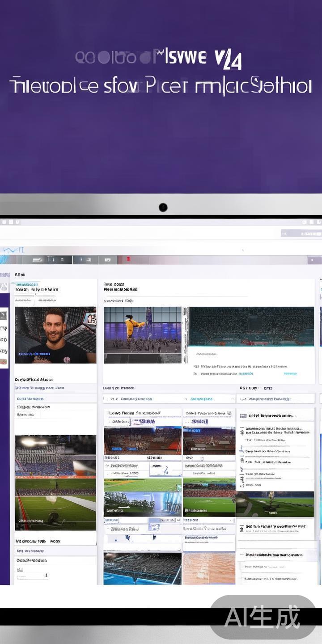Click the search field at the window's top right
The width and height of the screenshot is (322, 644).
(300, 233)
